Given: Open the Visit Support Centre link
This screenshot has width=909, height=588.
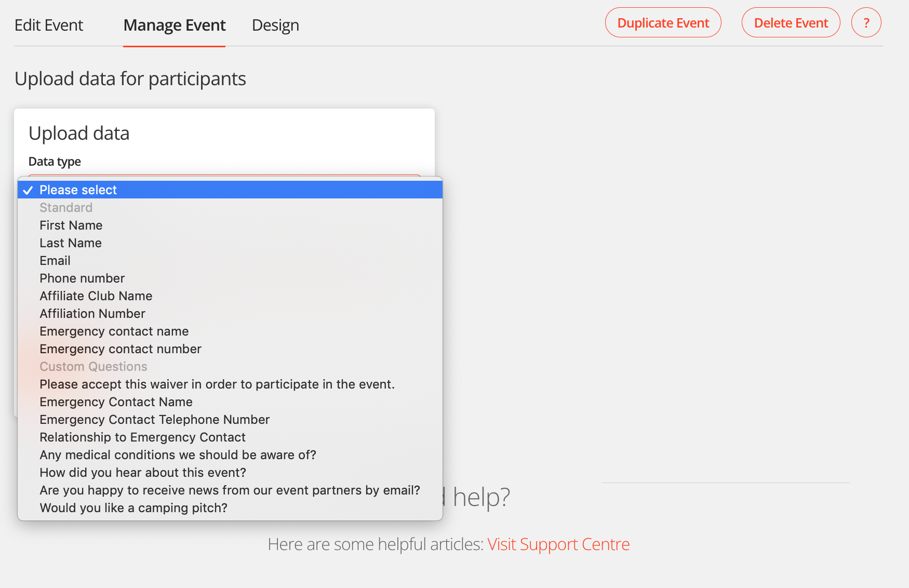Looking at the screenshot, I should point(558,544).
